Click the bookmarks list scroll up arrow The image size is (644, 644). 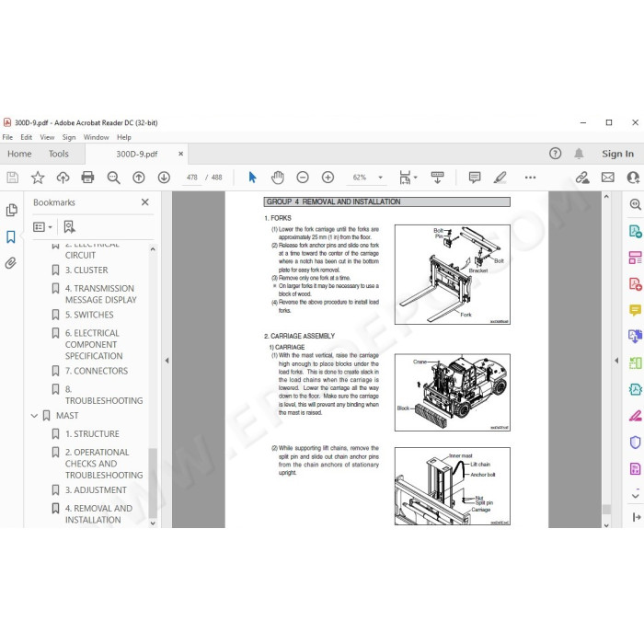pos(153,249)
